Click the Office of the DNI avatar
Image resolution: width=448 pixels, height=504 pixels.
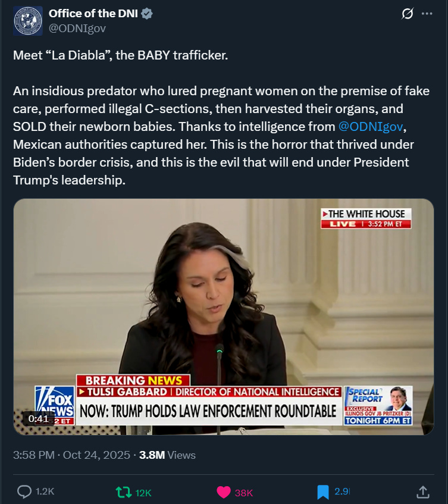(28, 21)
